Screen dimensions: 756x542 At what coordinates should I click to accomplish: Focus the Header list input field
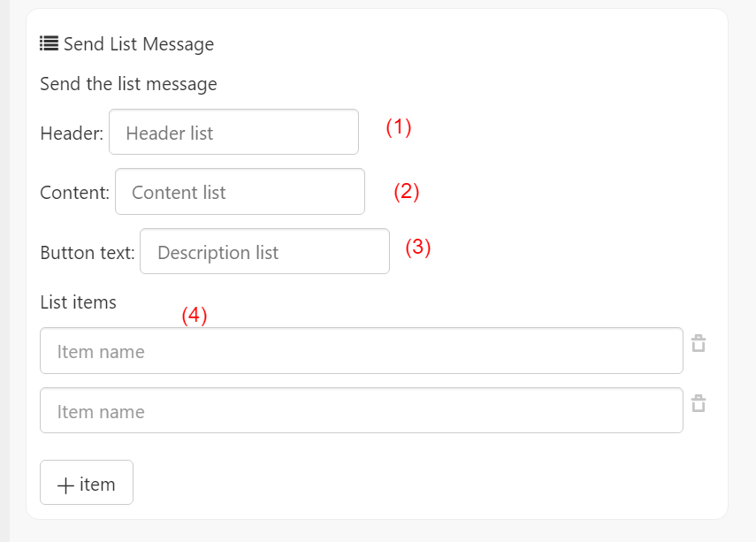(233, 132)
